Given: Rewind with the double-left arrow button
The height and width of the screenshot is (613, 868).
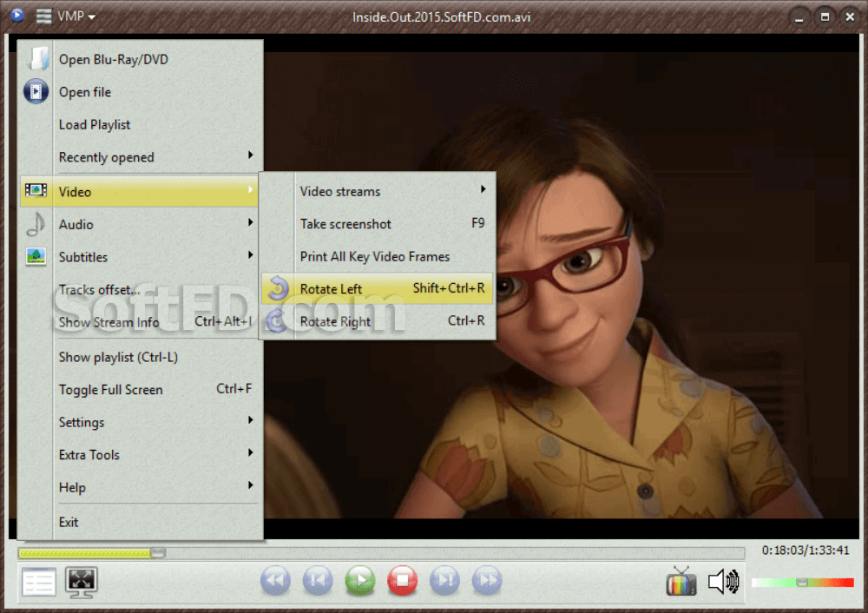Looking at the screenshot, I should pos(275,580).
